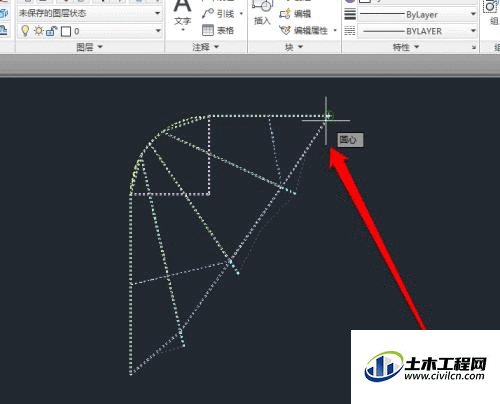Toggle layer 0 lock padlock icon
The image size is (500, 404).
(52, 31)
